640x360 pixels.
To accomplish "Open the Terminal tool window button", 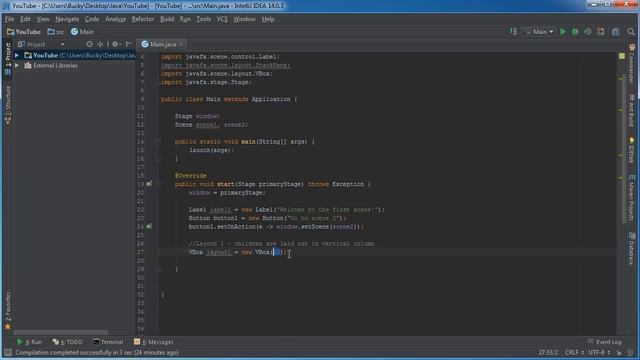I will [x=108, y=342].
